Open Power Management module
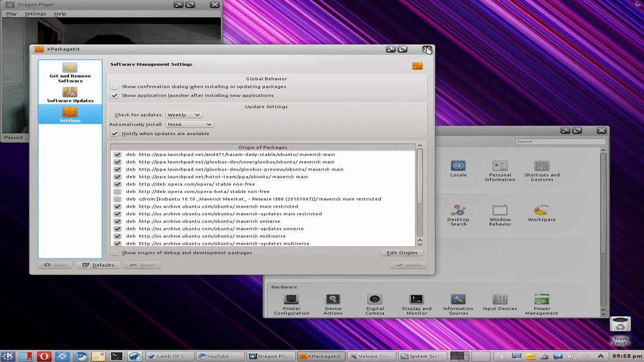 [542, 305]
